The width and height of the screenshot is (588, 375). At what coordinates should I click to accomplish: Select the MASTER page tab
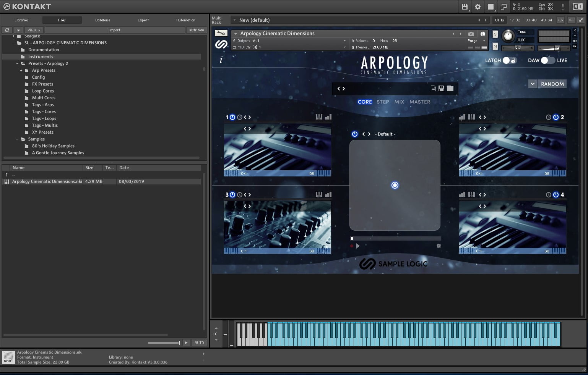pyautogui.click(x=420, y=102)
